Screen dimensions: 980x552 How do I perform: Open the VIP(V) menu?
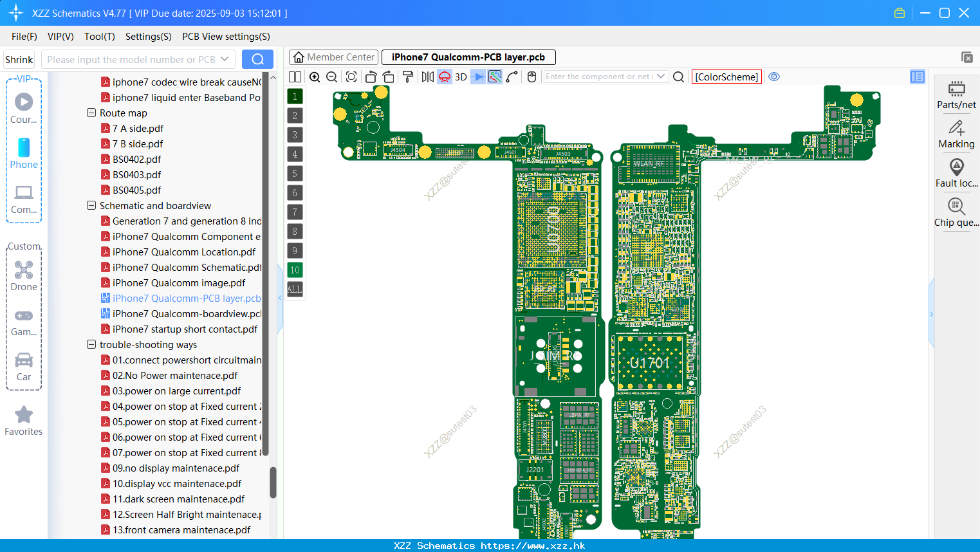coord(60,37)
